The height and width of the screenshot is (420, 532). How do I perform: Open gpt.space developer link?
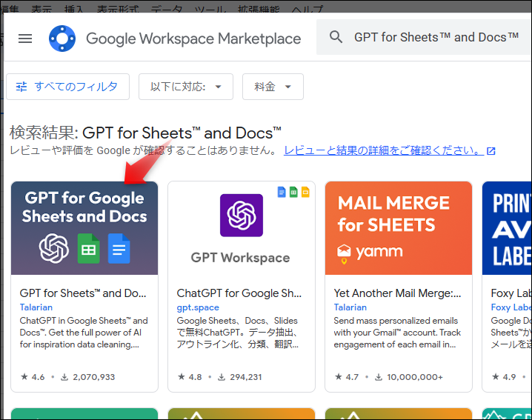pos(198,307)
